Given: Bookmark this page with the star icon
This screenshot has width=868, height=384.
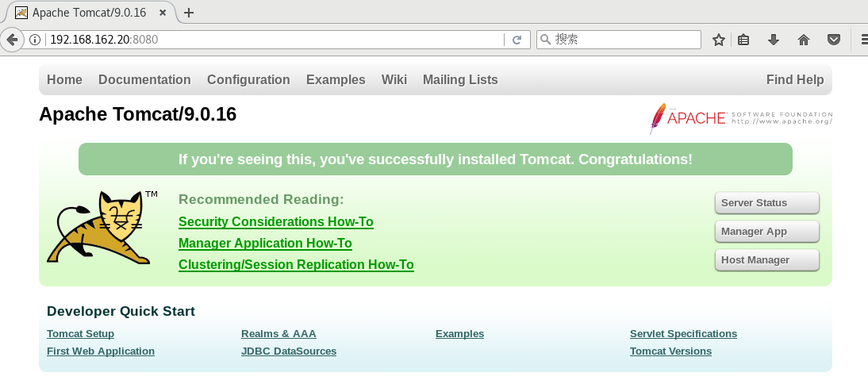Looking at the screenshot, I should [x=719, y=40].
